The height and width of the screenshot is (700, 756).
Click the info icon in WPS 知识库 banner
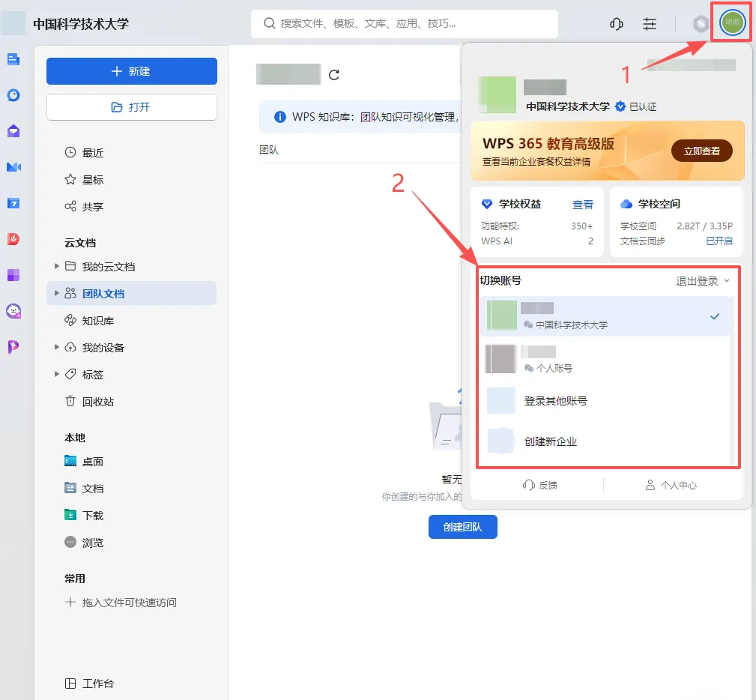279,117
